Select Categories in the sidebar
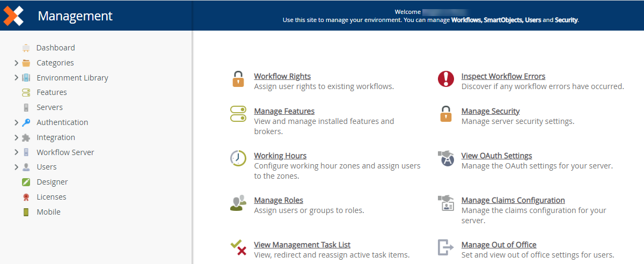Image resolution: width=644 pixels, height=264 pixels. [55, 63]
